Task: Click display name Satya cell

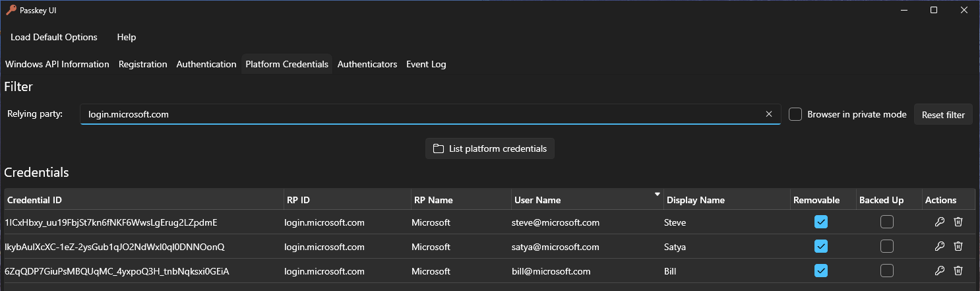Action: (x=675, y=247)
